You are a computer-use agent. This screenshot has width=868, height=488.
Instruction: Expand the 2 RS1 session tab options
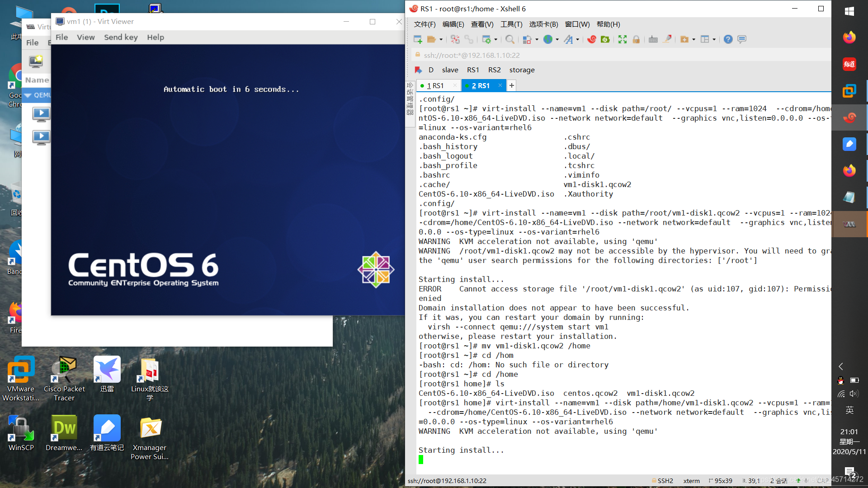481,85
